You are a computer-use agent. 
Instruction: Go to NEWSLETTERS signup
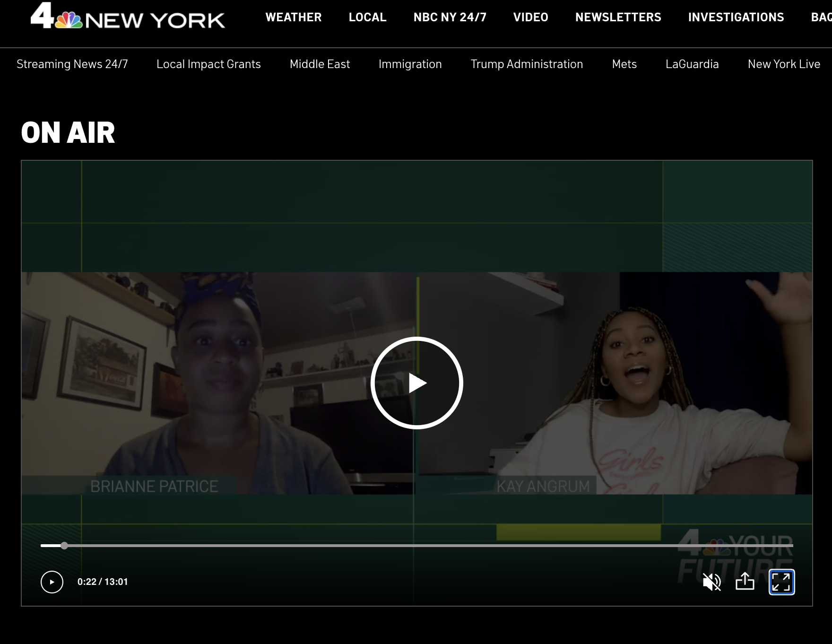(x=618, y=17)
